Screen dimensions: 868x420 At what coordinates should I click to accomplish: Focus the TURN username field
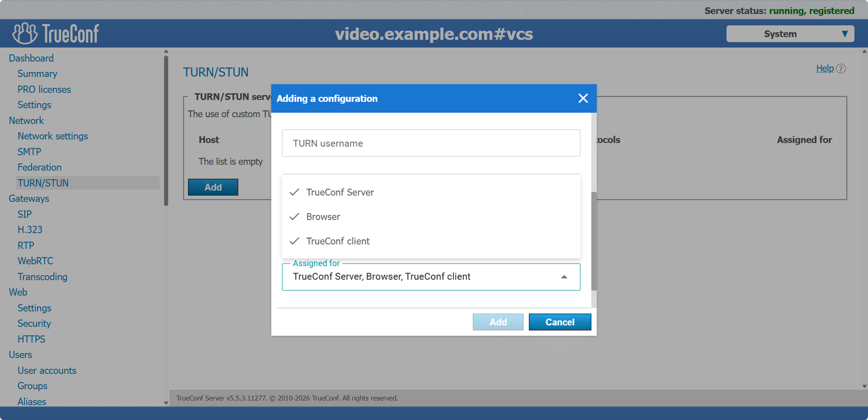point(431,143)
